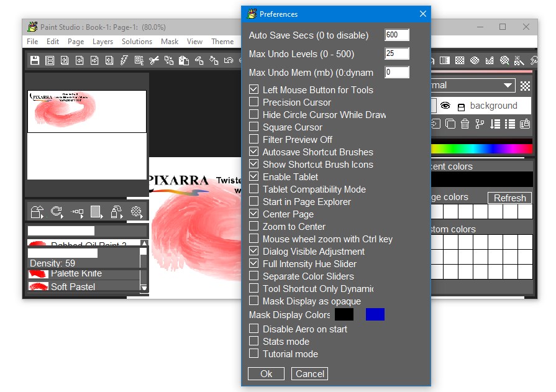Select the Soft Pastel brush
Screen dimensions: 556x392
(x=84, y=286)
